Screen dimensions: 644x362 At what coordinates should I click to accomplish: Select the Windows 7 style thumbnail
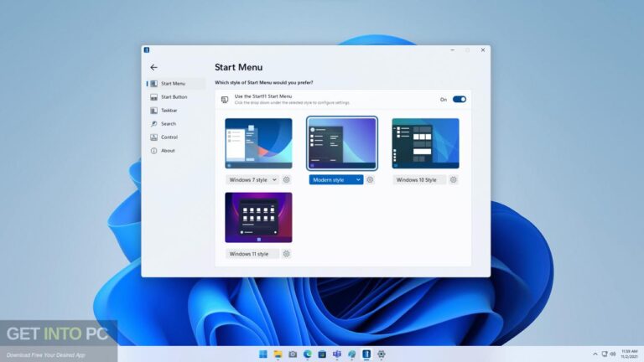pyautogui.click(x=258, y=143)
